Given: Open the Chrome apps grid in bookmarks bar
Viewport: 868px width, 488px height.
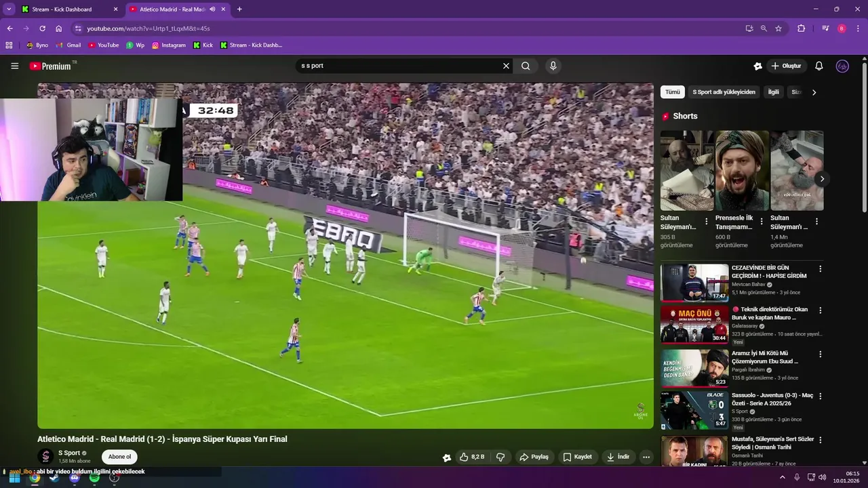Looking at the screenshot, I should 9,45.
